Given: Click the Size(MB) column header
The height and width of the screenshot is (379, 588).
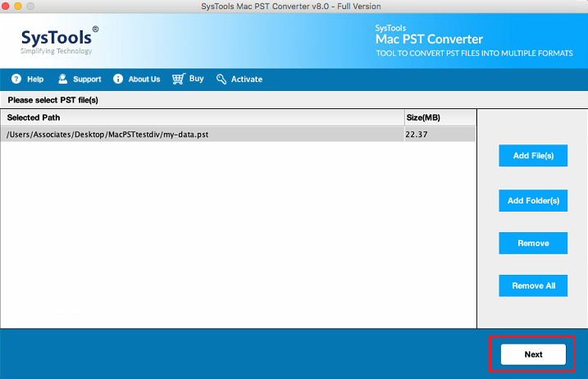Looking at the screenshot, I should click(x=440, y=117).
